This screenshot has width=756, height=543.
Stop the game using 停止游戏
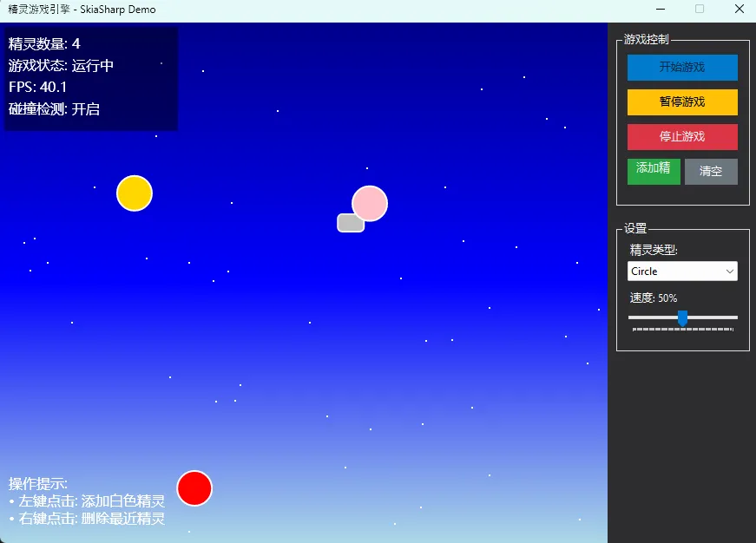[682, 136]
